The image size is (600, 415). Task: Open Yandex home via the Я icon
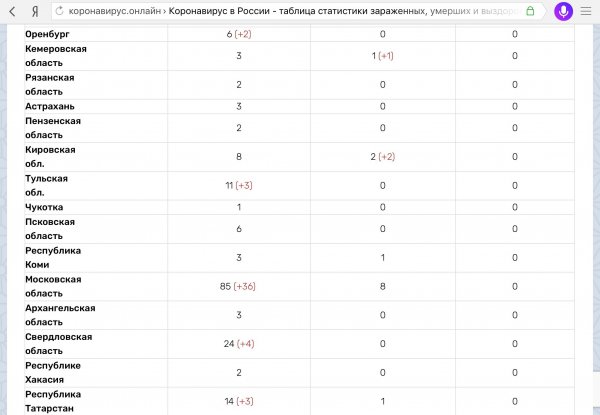35,10
